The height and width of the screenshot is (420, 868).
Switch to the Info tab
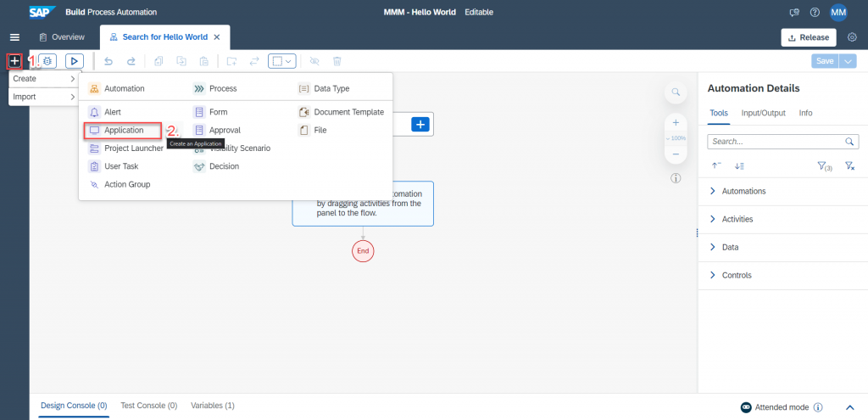click(x=805, y=113)
